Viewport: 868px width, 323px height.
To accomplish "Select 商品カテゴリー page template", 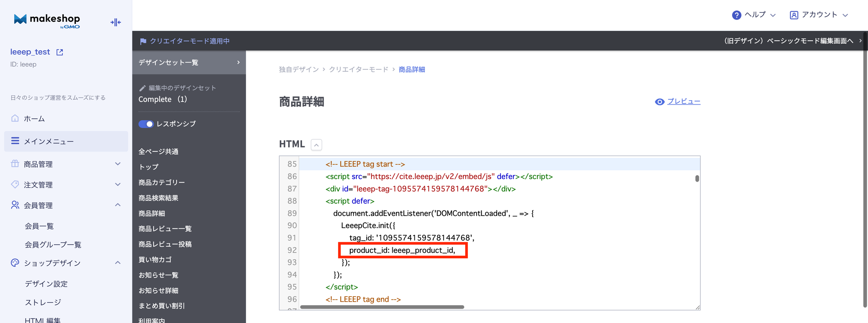I will coord(161,183).
